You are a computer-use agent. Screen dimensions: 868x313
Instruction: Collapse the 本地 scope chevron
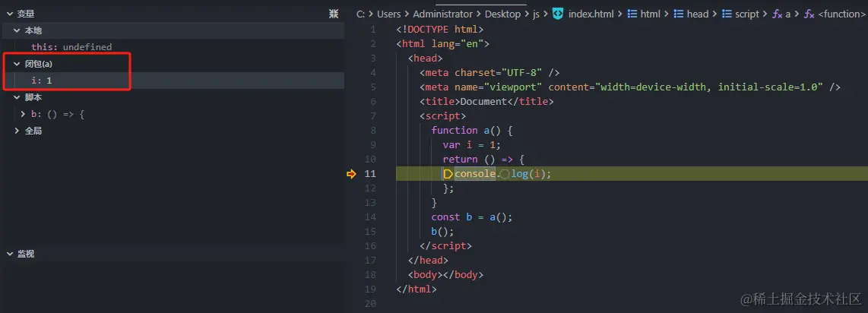click(x=17, y=30)
